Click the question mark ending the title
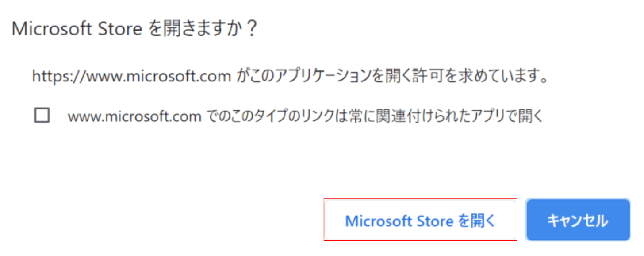644x256 pixels. pyautogui.click(x=251, y=30)
